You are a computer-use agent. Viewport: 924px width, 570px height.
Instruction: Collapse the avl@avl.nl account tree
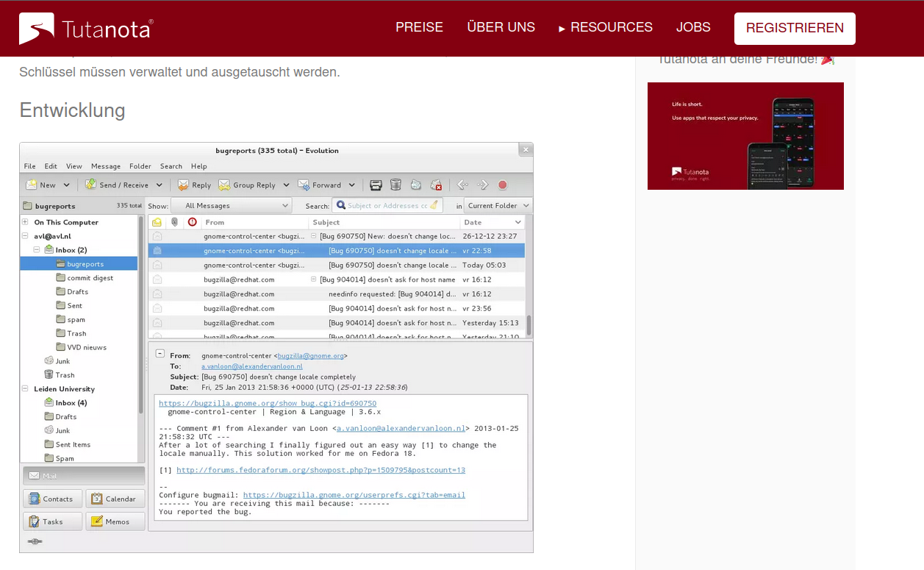click(25, 236)
